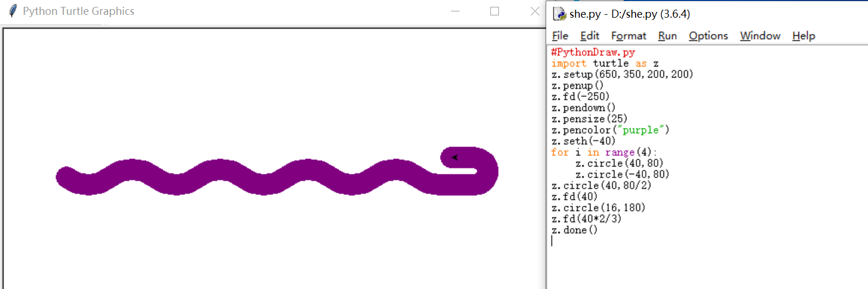Click the z.pendown() code line
868x289 pixels.
tap(584, 108)
